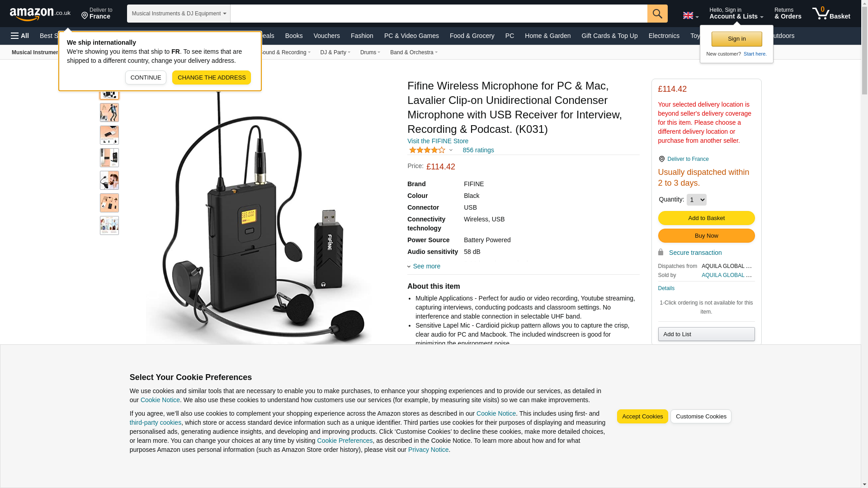Click the star rating icons
Image resolution: width=868 pixels, height=488 pixels.
(x=427, y=150)
